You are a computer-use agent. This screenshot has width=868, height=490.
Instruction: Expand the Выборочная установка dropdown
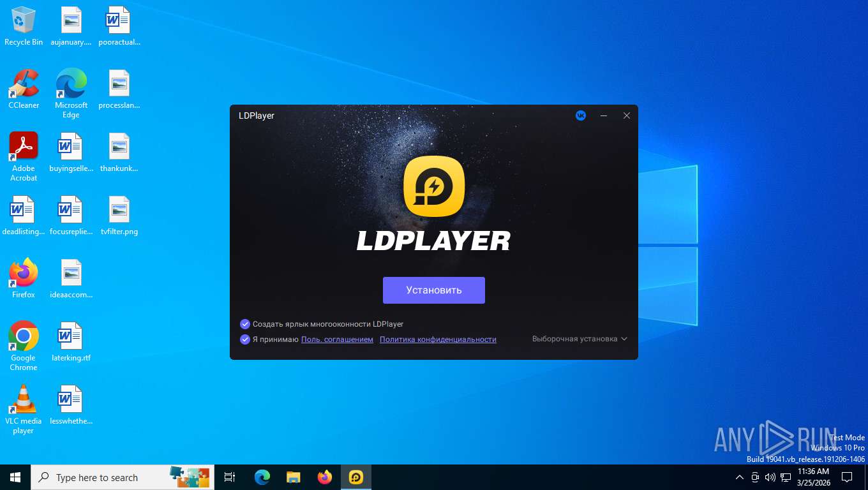coord(580,339)
